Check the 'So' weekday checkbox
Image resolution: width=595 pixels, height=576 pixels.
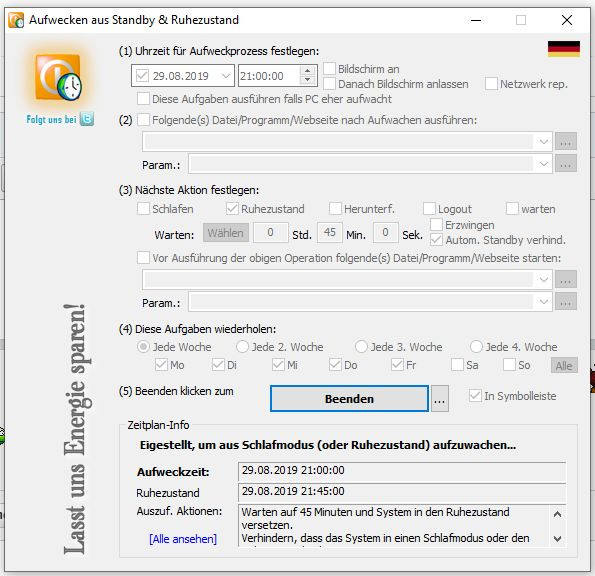tap(509, 365)
